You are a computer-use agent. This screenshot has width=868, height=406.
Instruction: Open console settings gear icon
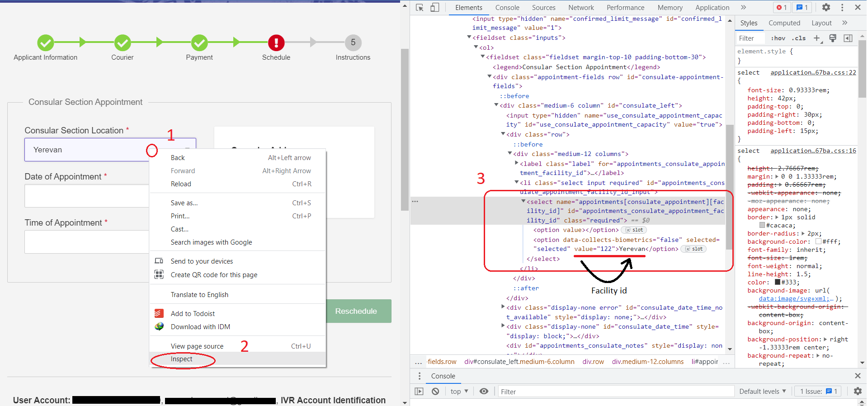[x=858, y=391]
